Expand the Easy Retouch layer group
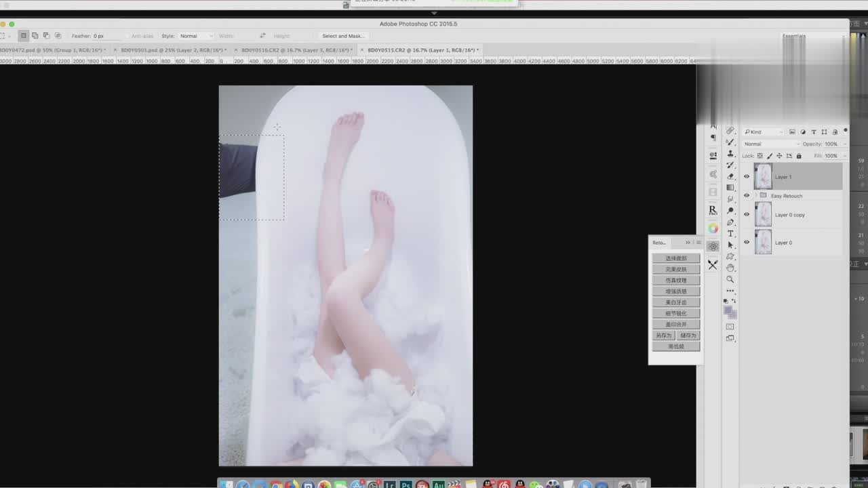 [x=755, y=196]
